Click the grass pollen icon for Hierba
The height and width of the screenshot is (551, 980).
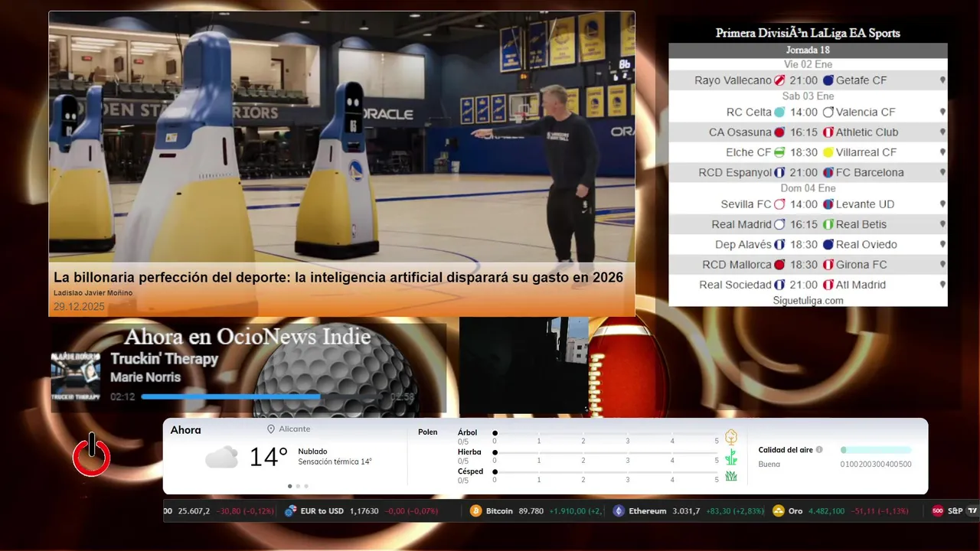pyautogui.click(x=731, y=457)
